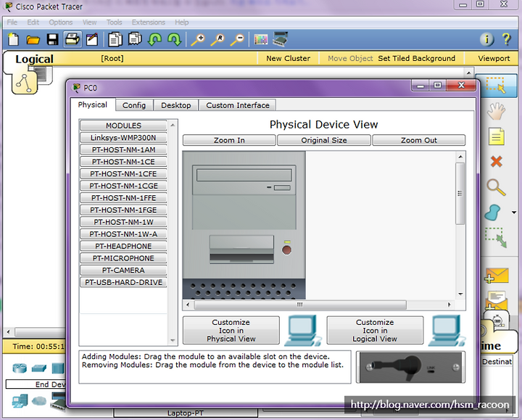Select the PT-HOST-NM-1CFE module
The height and width of the screenshot is (420, 522).
click(123, 174)
